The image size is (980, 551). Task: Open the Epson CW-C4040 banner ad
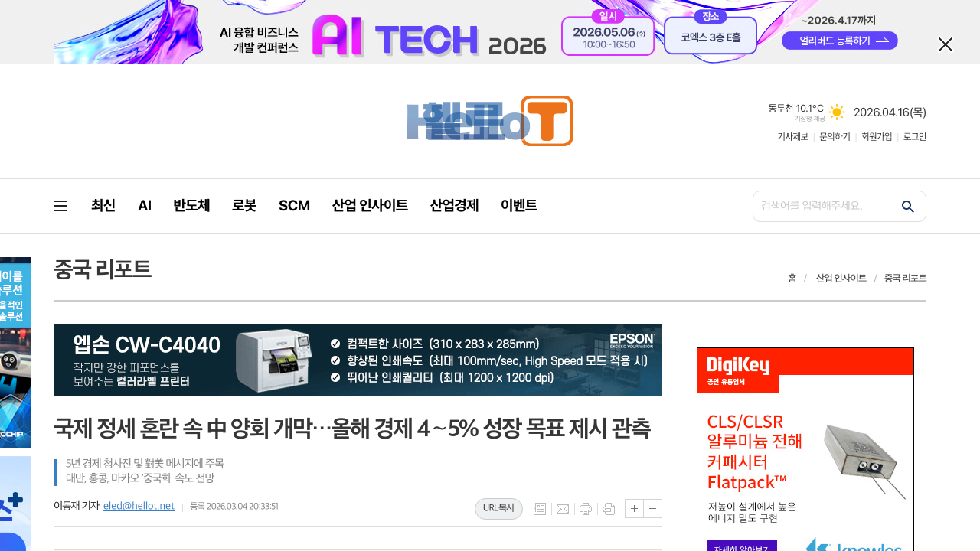pos(358,360)
